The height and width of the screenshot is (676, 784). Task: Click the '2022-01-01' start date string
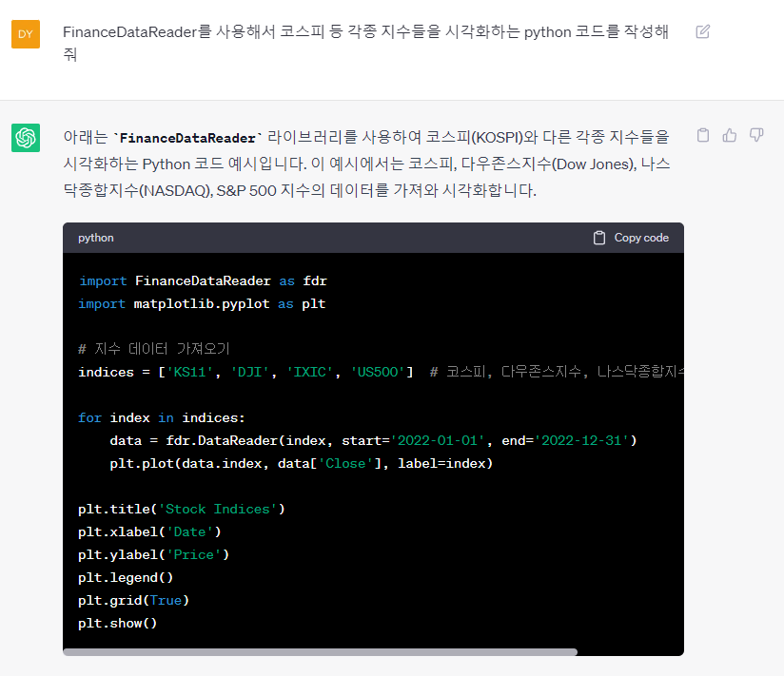pyautogui.click(x=438, y=440)
